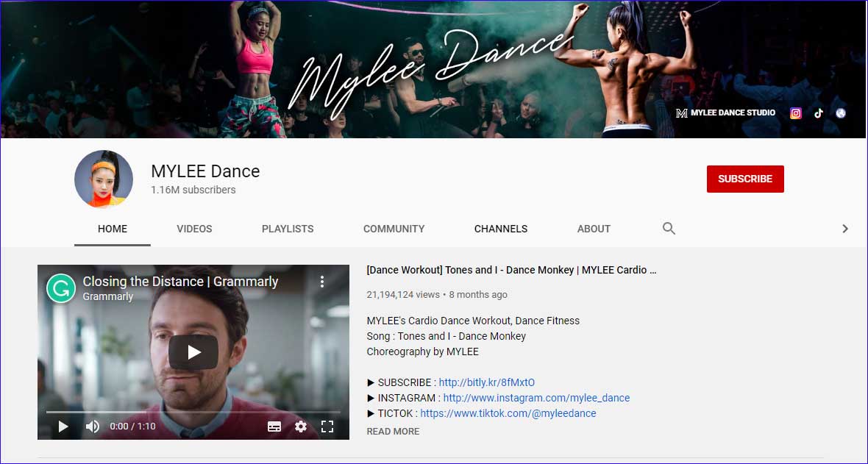The width and height of the screenshot is (868, 464).
Task: Open the Instagram icon in the banner
Action: click(x=795, y=113)
